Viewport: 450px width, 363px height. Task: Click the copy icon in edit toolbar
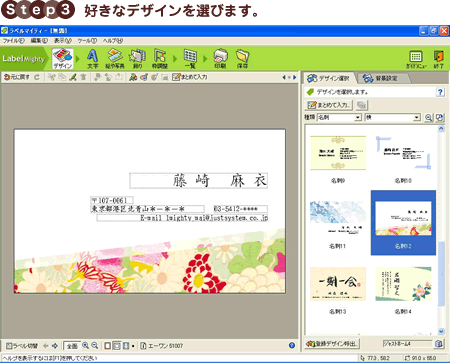point(62,77)
